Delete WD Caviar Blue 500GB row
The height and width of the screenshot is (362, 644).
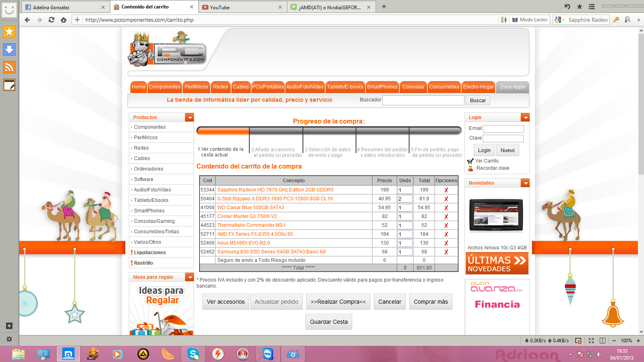(x=446, y=208)
